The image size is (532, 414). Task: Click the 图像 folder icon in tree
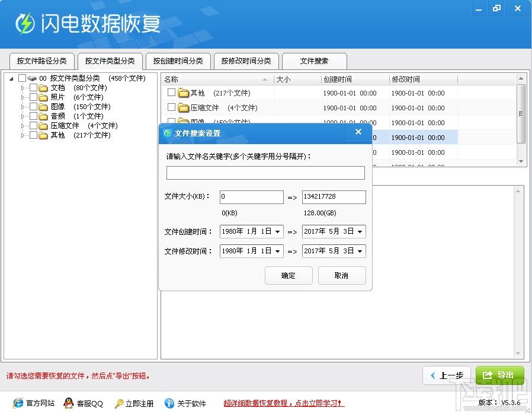(x=43, y=107)
